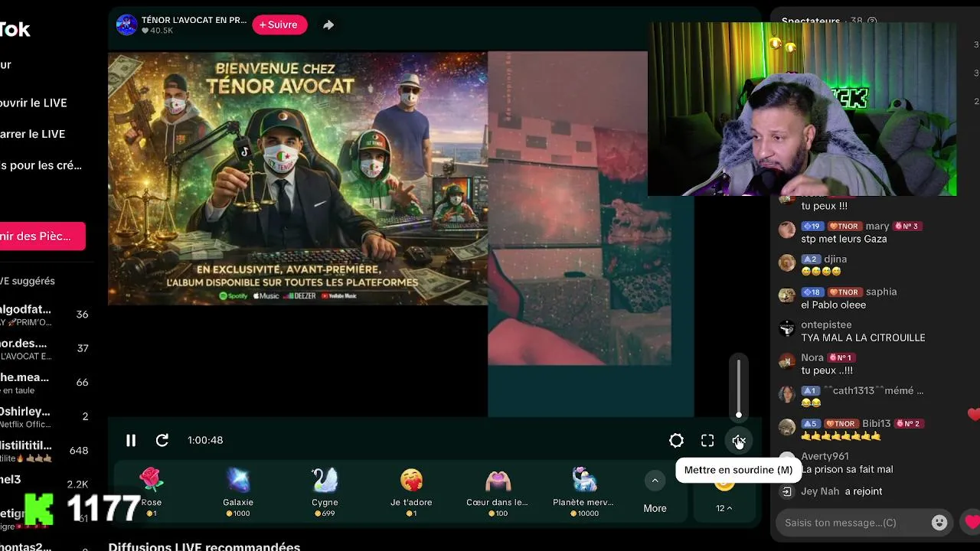This screenshot has width=980, height=551.
Task: Open saphia's chat profile avatar
Action: (x=787, y=295)
